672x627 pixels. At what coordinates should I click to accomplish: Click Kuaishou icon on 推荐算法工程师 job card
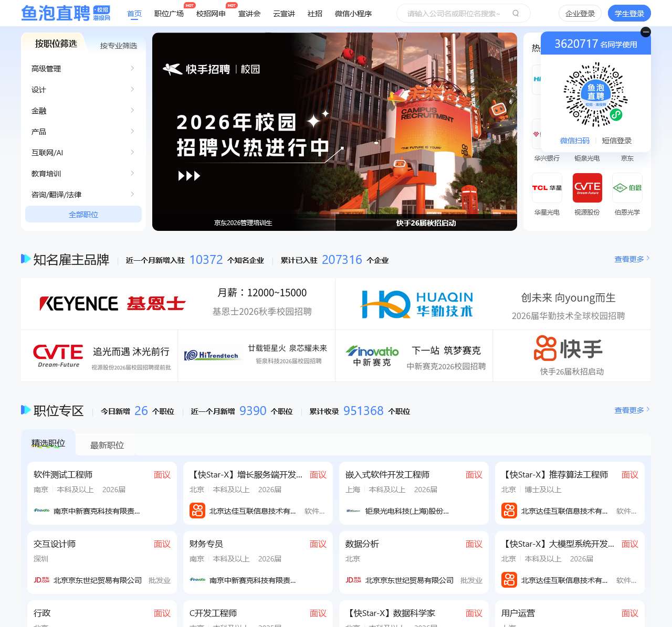click(x=509, y=510)
